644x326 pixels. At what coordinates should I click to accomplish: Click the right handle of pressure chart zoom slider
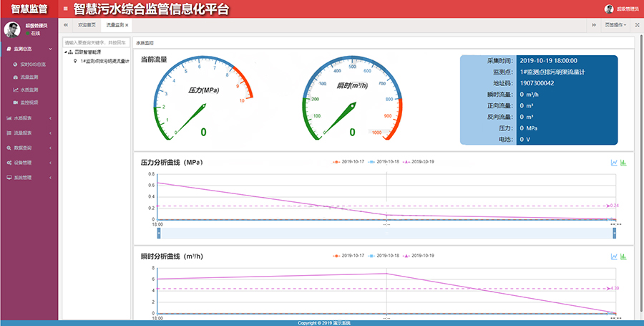[615, 233]
